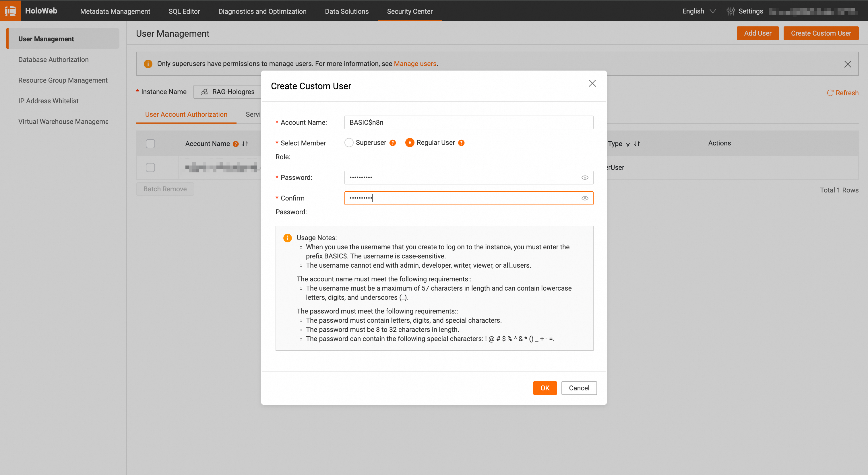
Task: Click the OK button
Action: click(x=545, y=388)
